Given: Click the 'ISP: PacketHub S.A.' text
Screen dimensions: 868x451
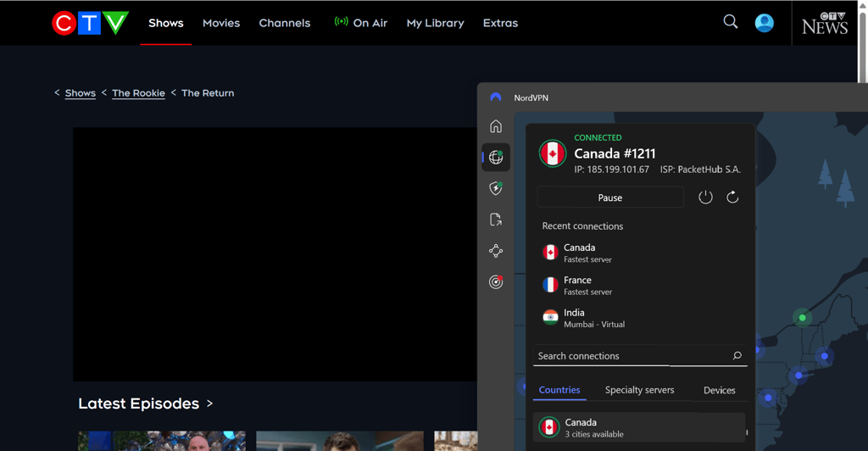Looking at the screenshot, I should click(700, 170).
